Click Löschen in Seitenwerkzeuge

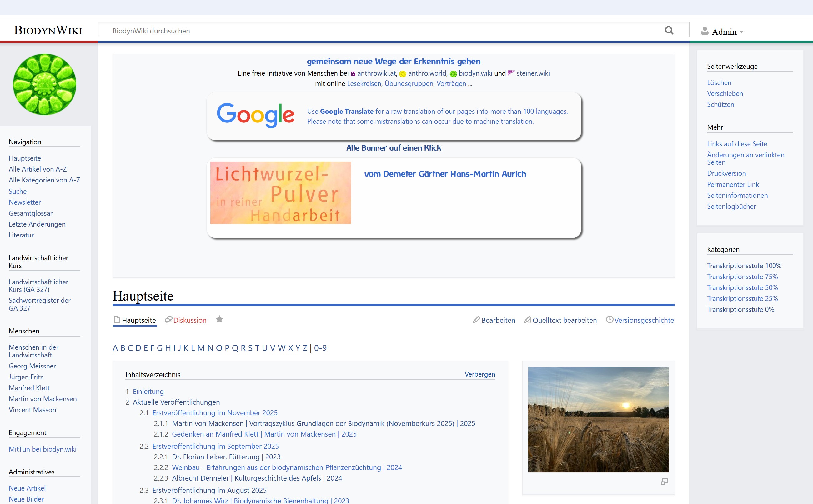pos(719,82)
